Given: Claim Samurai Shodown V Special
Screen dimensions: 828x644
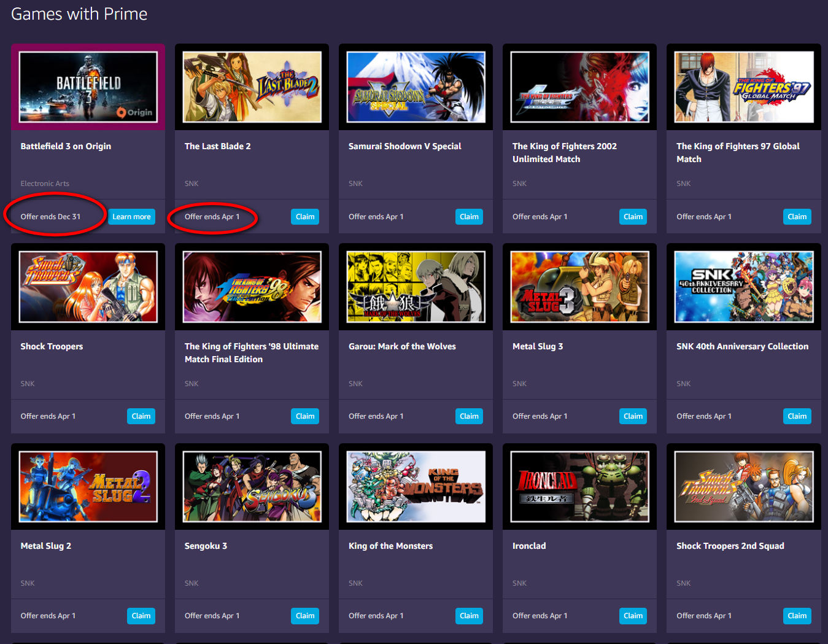Looking at the screenshot, I should 469,217.
